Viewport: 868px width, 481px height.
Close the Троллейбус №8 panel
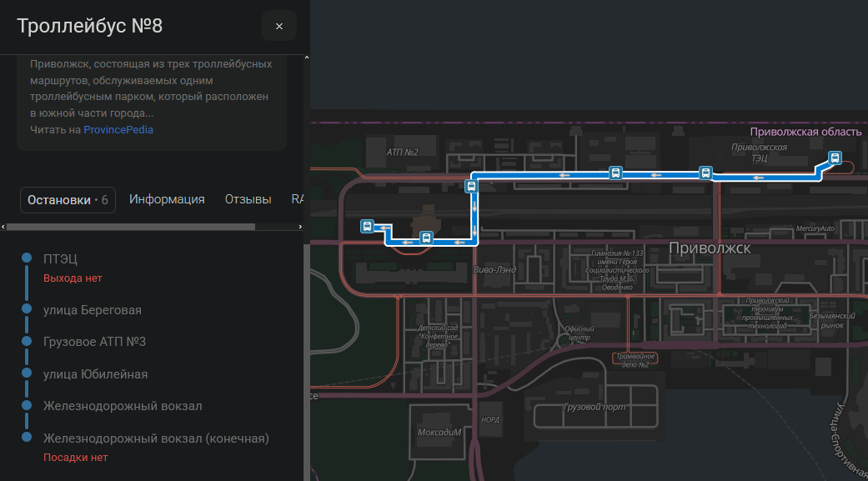(x=279, y=26)
